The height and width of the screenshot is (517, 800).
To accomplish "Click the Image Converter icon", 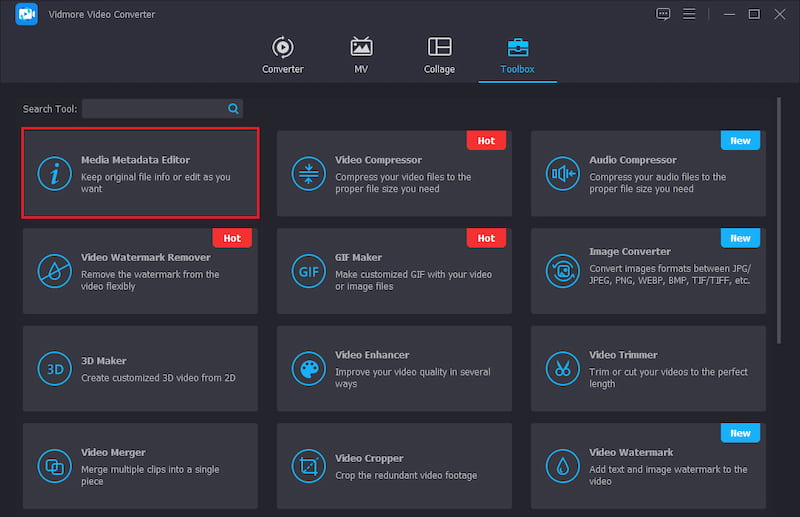I will click(x=562, y=270).
